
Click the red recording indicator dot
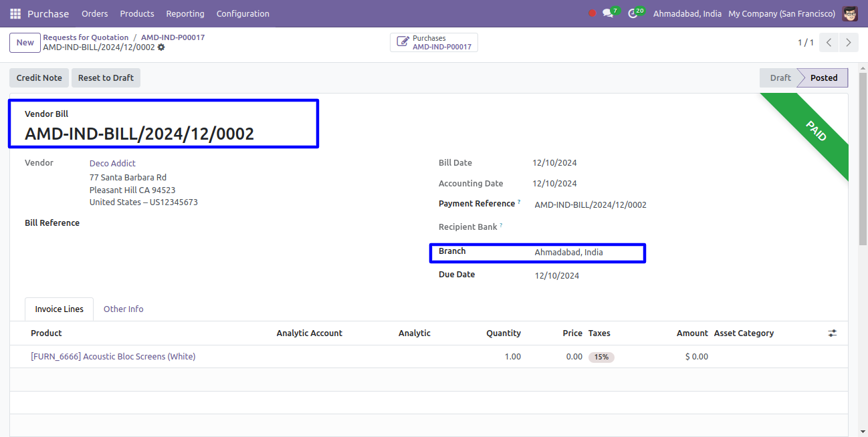click(x=592, y=13)
